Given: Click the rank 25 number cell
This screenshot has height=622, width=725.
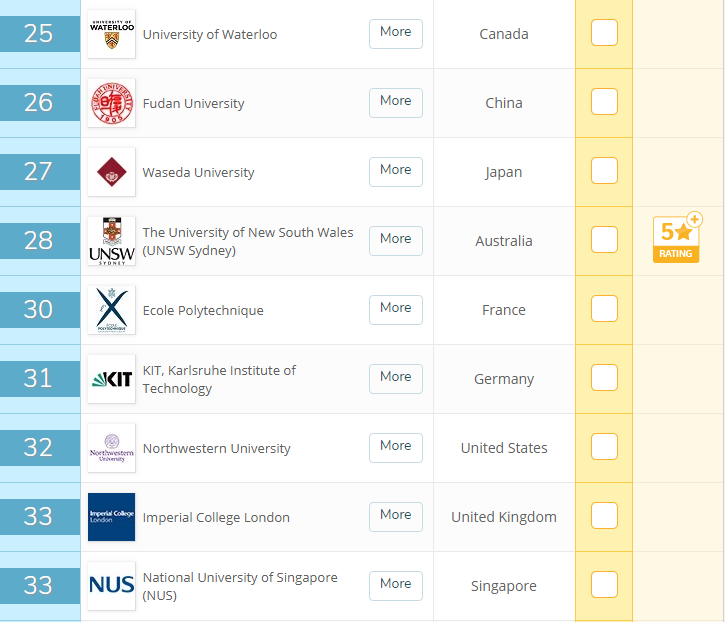Looking at the screenshot, I should click(39, 34).
